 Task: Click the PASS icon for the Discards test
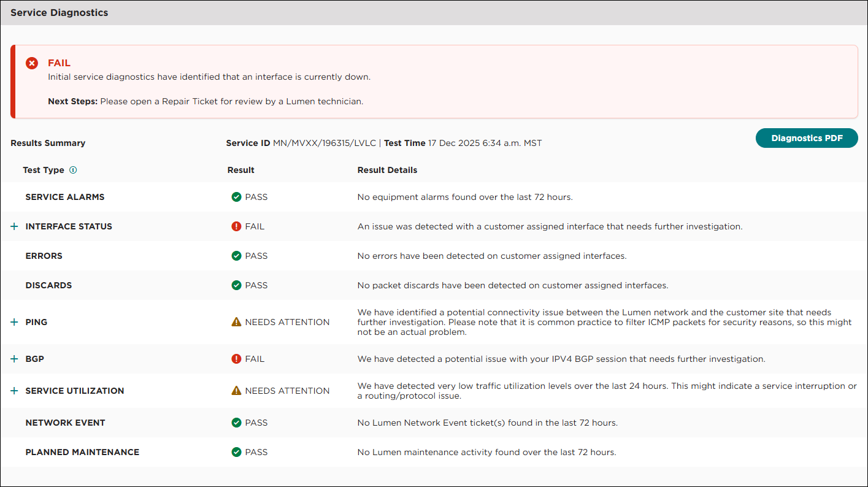236,285
